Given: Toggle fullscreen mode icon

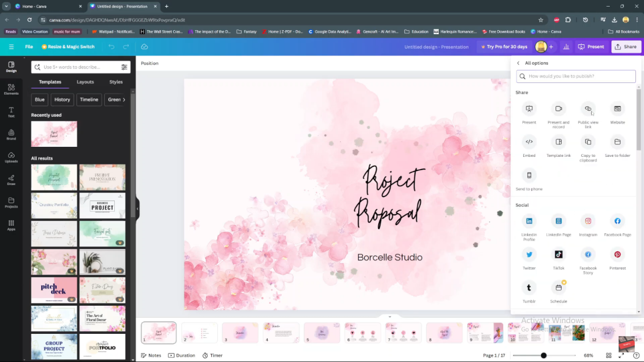Looking at the screenshot, I should click(622, 355).
